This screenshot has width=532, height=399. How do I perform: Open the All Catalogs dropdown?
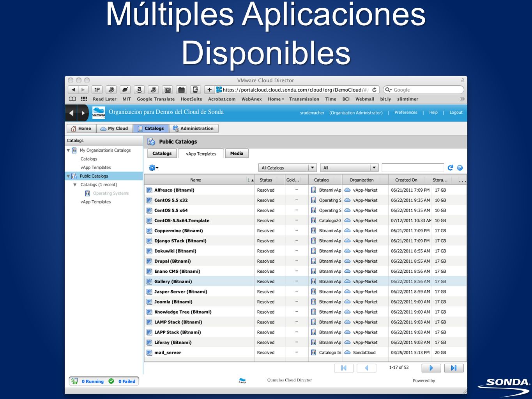tap(288, 168)
